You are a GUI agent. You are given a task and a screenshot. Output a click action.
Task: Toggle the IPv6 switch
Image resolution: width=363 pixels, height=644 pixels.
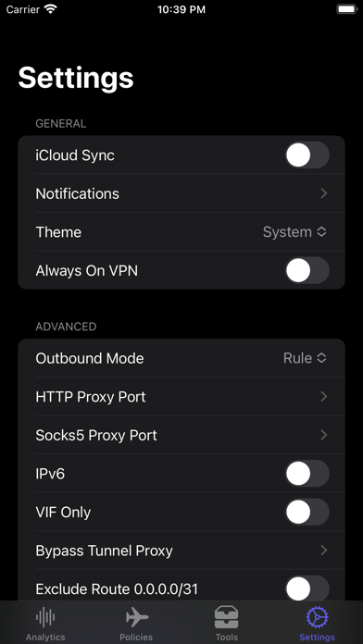click(x=307, y=474)
